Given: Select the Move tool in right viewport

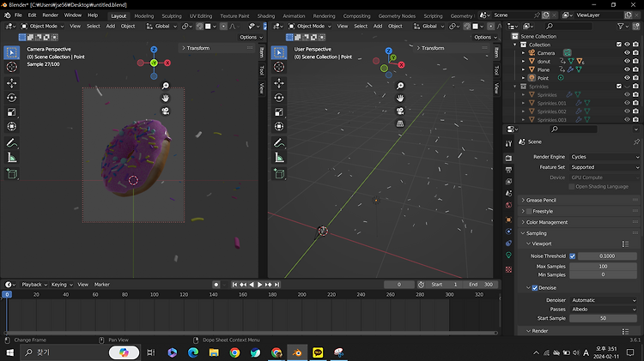Looking at the screenshot, I should click(x=279, y=83).
